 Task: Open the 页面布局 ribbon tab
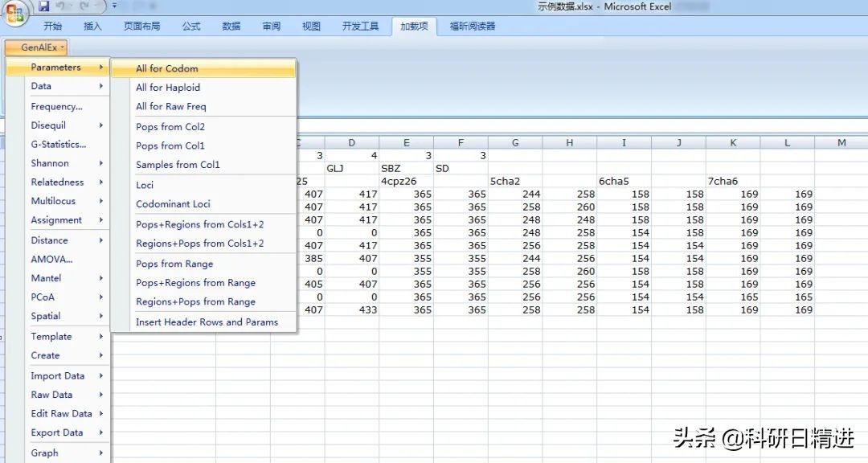click(x=141, y=26)
